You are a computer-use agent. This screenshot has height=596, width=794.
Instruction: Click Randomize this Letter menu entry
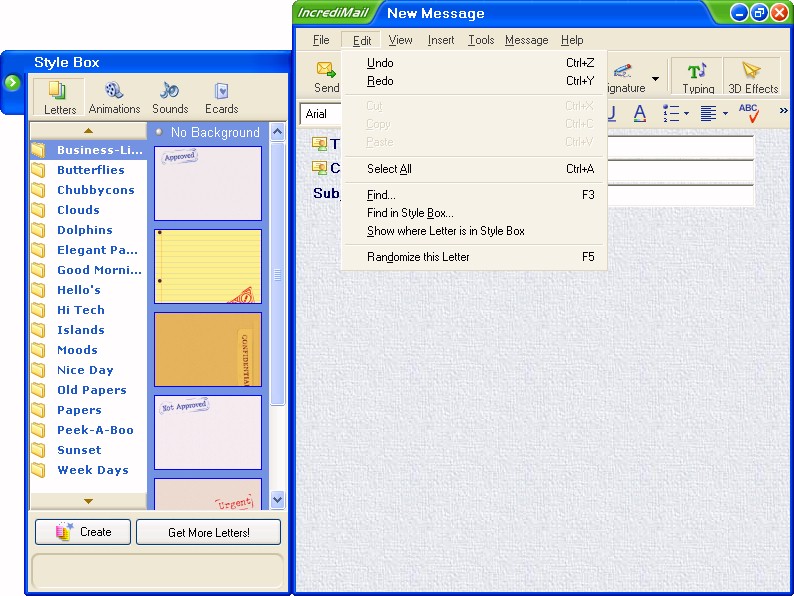pos(418,257)
